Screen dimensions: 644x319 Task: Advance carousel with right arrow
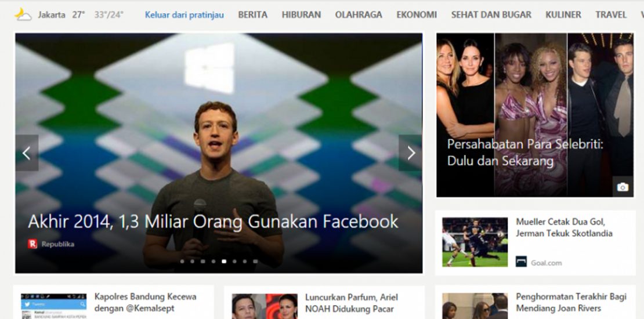pos(410,153)
